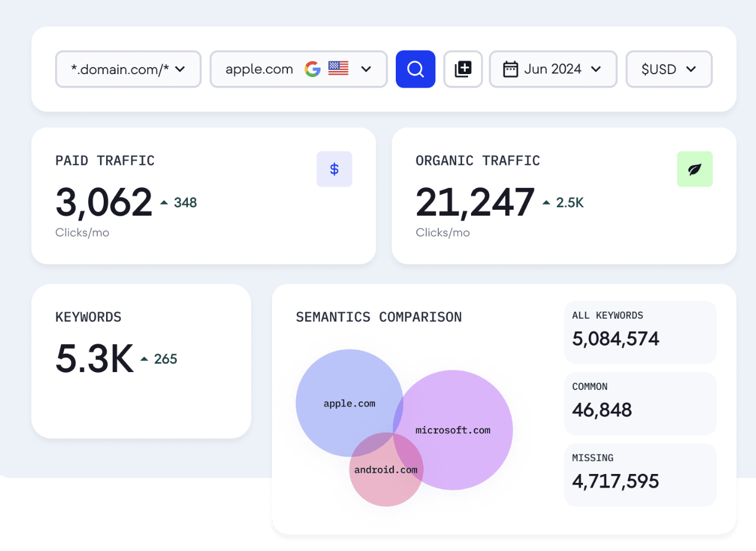The height and width of the screenshot is (551, 756).
Task: Expand the search engine region chevron
Action: 366,69
